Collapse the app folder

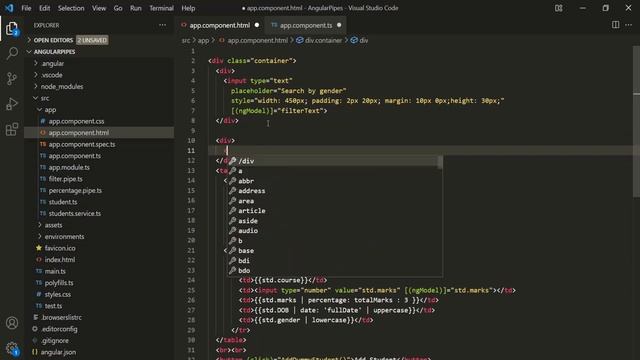[50, 109]
